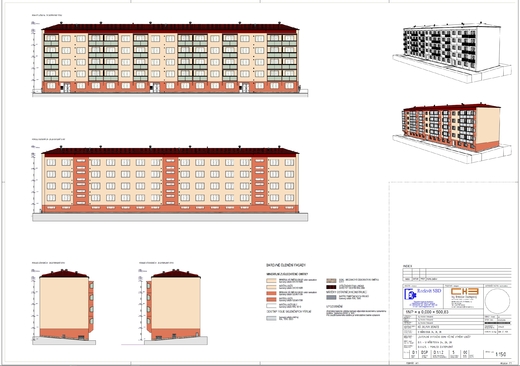Click the brown textured legend swatch

click(x=331, y=281)
